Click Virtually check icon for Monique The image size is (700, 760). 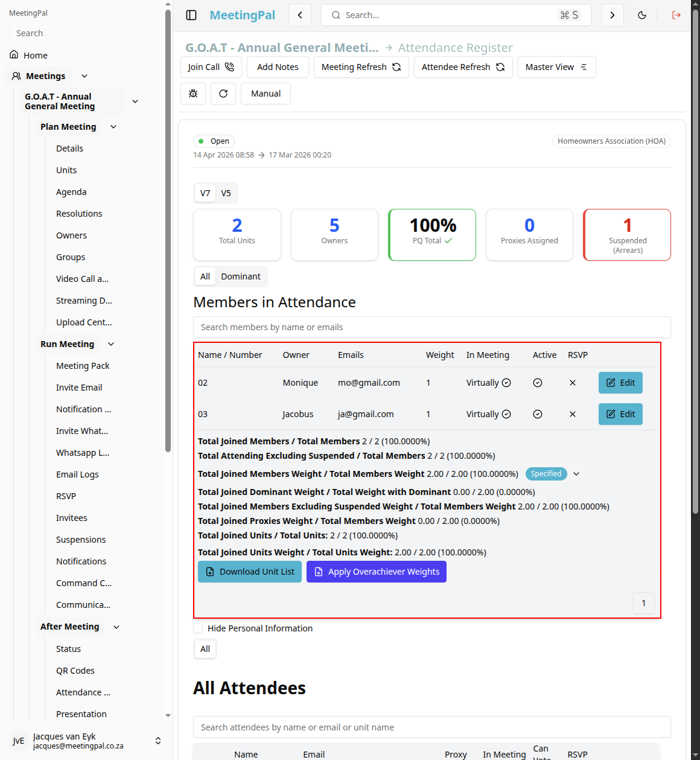point(506,383)
